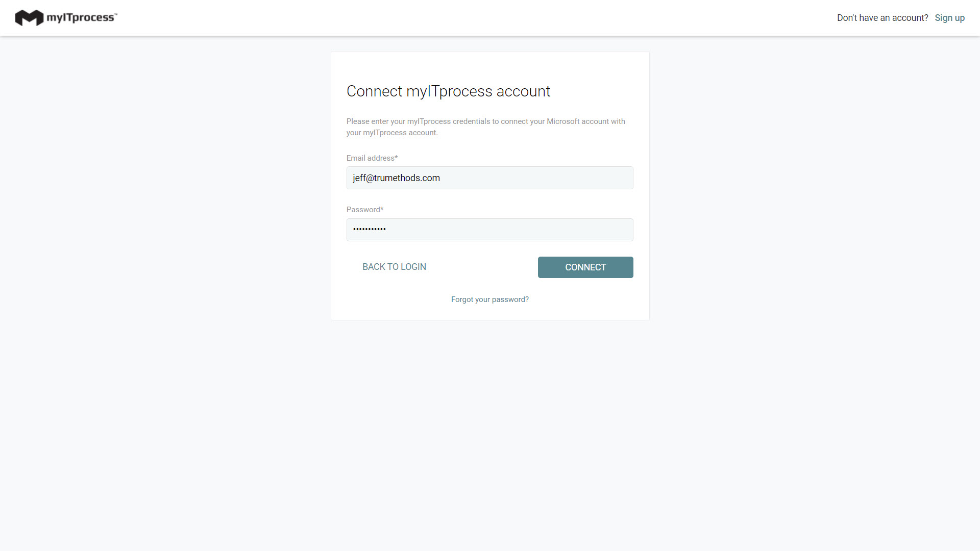Click the myITprocess M logo icon
Viewport: 980px width, 551px height.
click(29, 18)
